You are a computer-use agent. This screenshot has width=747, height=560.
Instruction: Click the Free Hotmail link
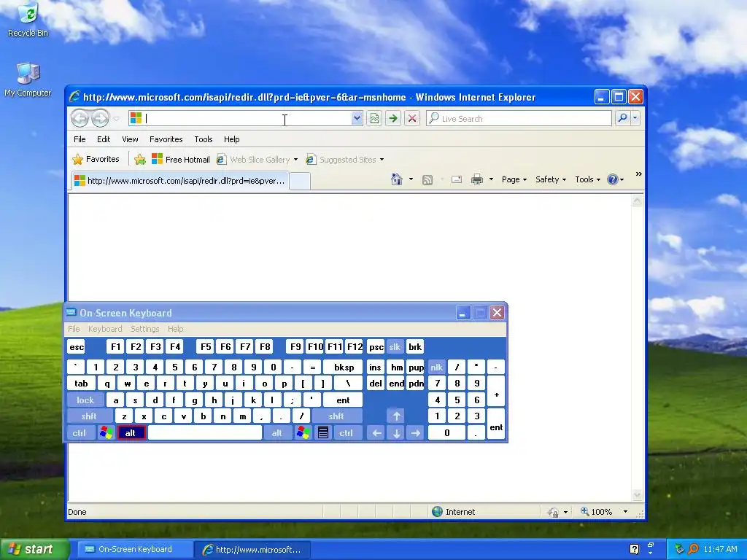click(181, 160)
